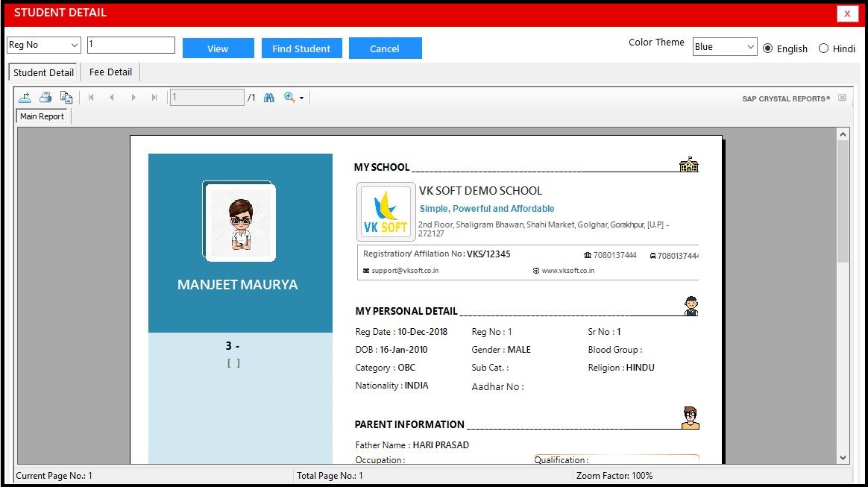868x487 pixels.
Task: Click the VK SOFT school logo
Action: (386, 212)
